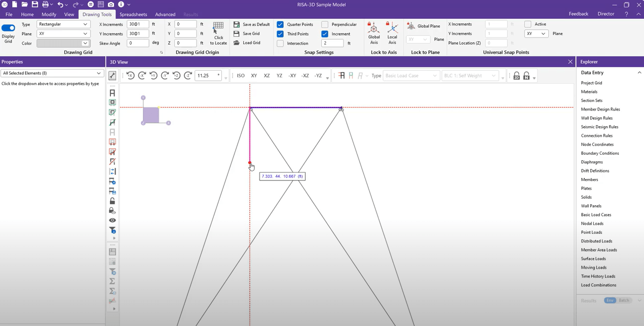This screenshot has width=644, height=326.
Task: Uncheck the Quarter Points snap setting
Action: [280, 24]
